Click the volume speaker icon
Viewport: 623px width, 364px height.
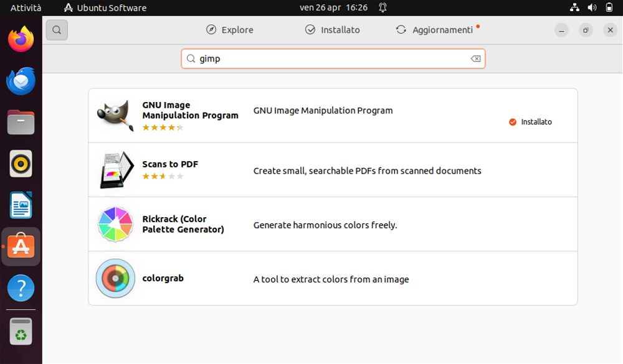coord(592,7)
